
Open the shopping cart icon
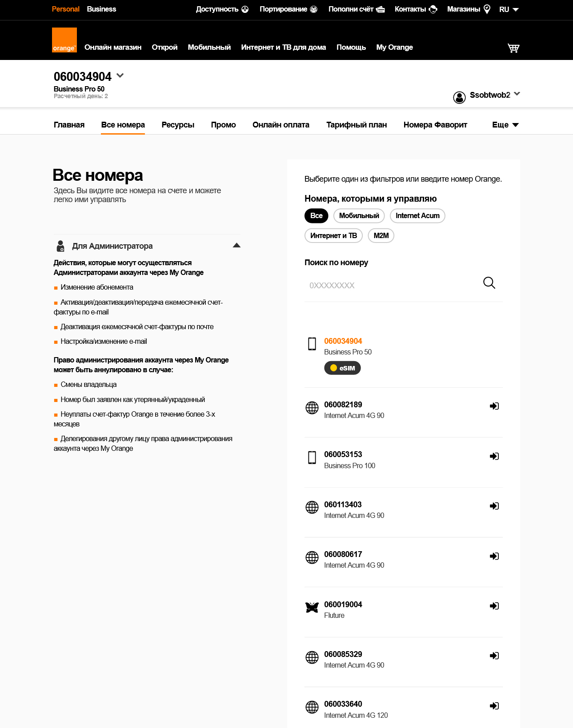[x=513, y=48]
